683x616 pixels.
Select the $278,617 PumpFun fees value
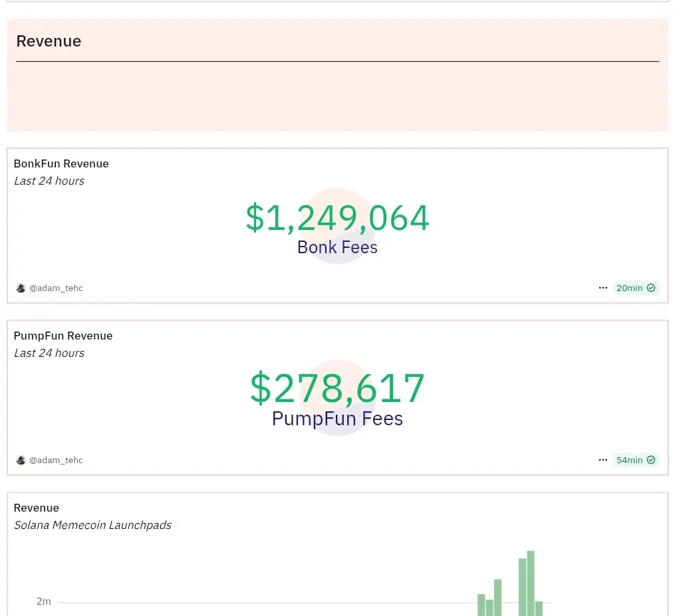(338, 387)
